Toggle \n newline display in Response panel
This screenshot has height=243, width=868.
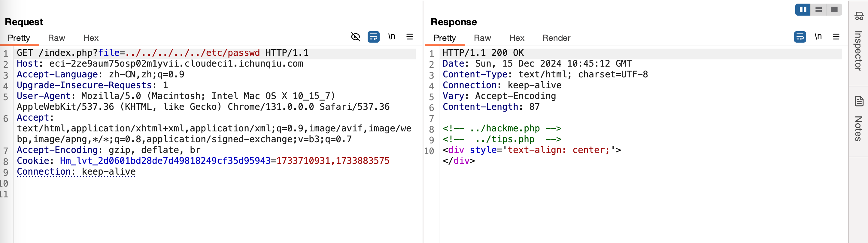click(x=818, y=36)
